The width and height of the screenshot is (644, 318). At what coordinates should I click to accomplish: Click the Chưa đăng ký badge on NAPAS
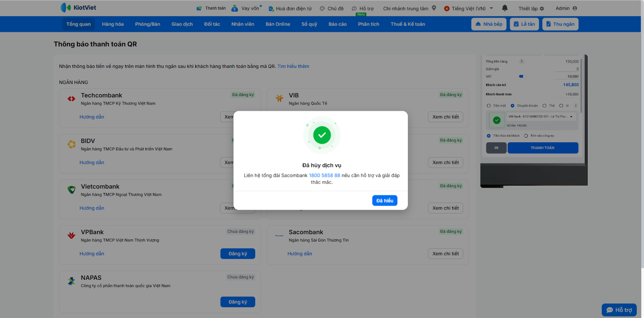point(241,277)
